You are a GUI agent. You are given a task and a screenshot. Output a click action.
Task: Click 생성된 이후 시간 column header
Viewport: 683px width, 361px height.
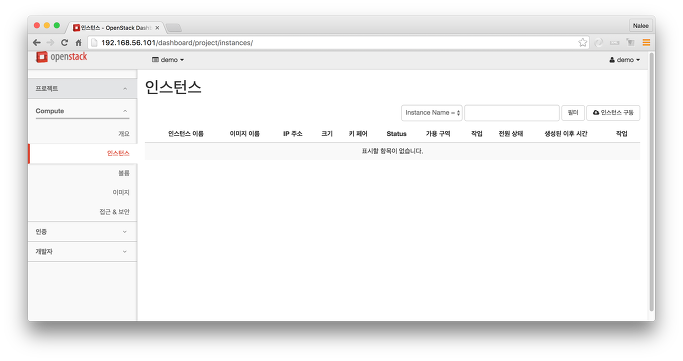(x=566, y=134)
